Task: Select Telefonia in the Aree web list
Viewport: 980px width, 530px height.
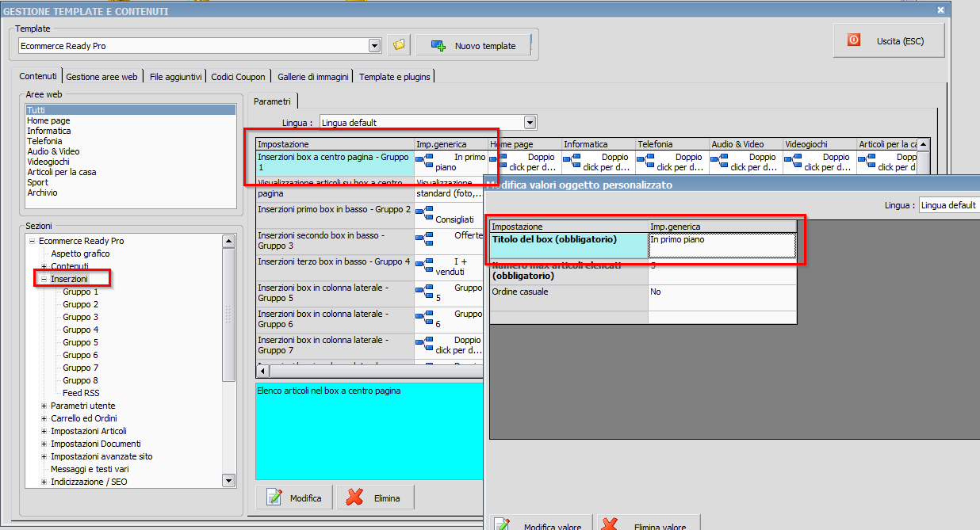Action: [131, 141]
